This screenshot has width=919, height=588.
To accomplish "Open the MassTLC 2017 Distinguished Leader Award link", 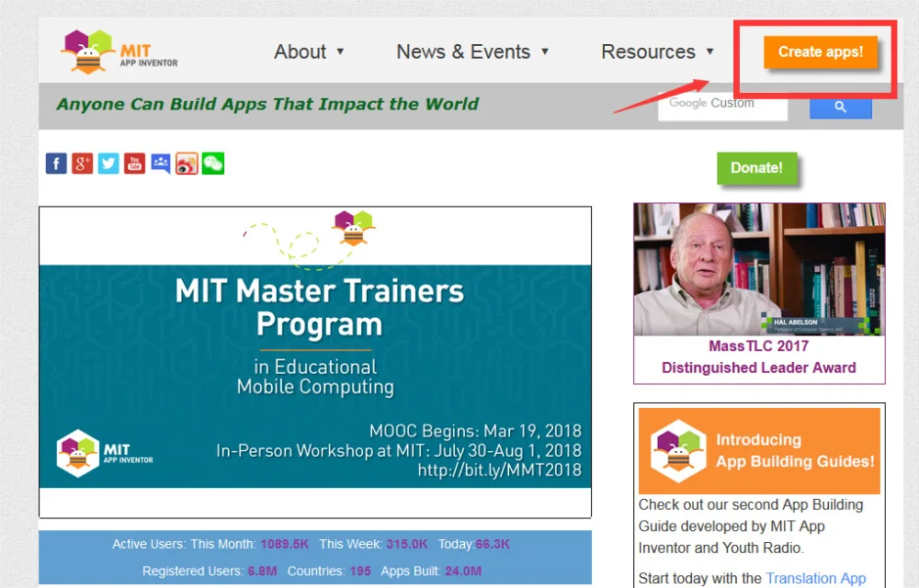I will click(x=759, y=356).
